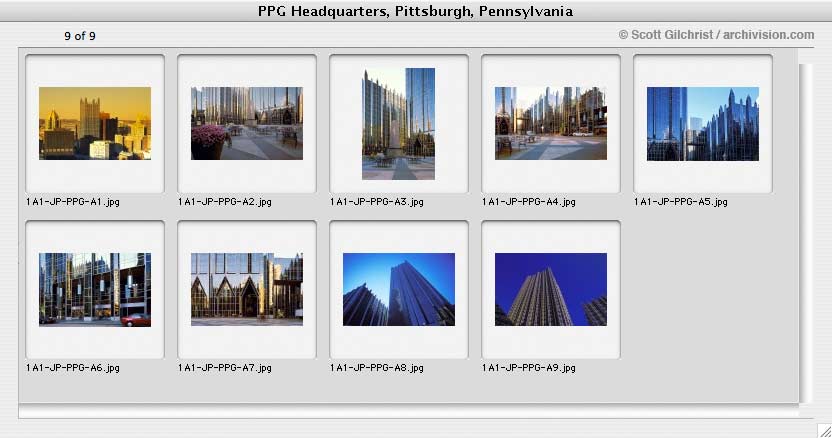Open thumbnail 1A1-JP-PPG-A5 blue glass spires
The height and width of the screenshot is (438, 832).
[703, 124]
